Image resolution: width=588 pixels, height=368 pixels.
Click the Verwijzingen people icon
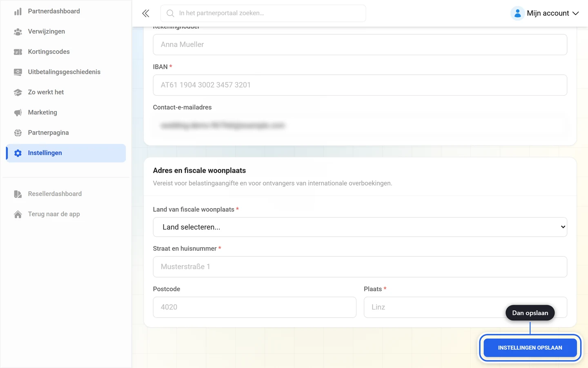click(18, 31)
